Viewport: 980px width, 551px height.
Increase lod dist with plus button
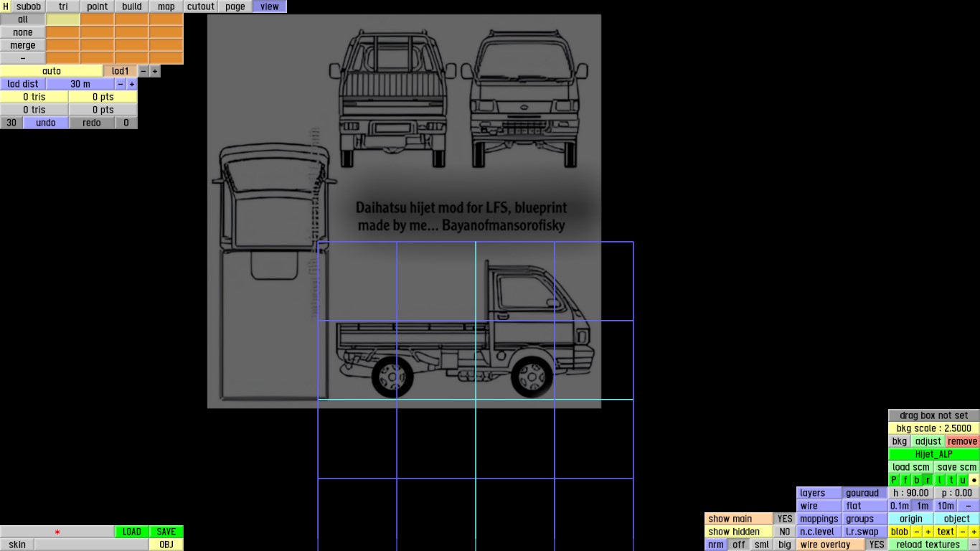[132, 84]
